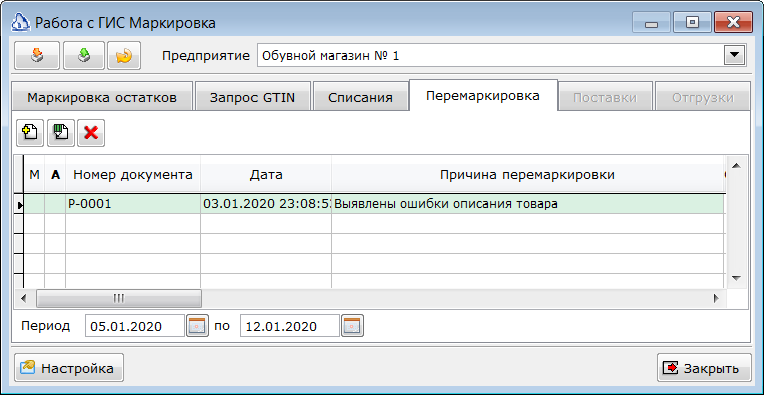Click the M column header
Viewport: 764px width, 395px height.
[35, 174]
